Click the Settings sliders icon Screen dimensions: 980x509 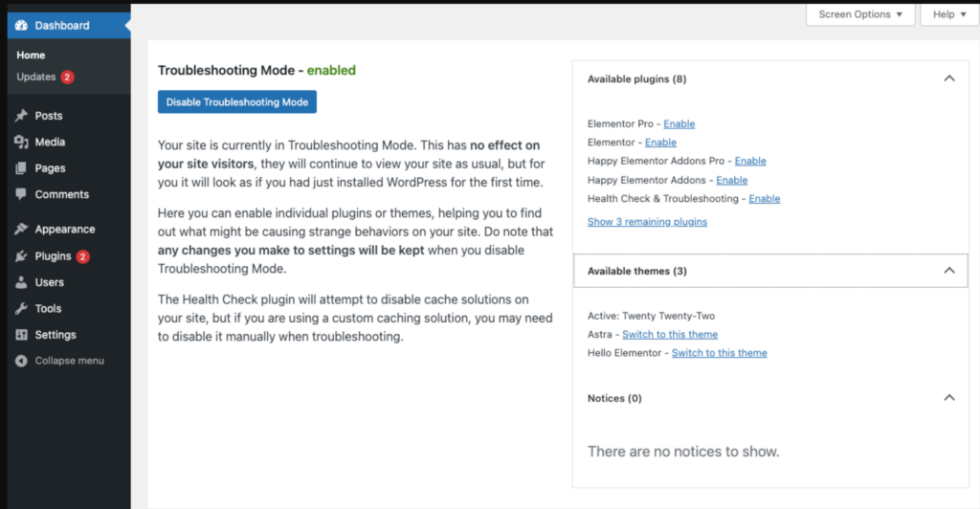[x=21, y=335]
